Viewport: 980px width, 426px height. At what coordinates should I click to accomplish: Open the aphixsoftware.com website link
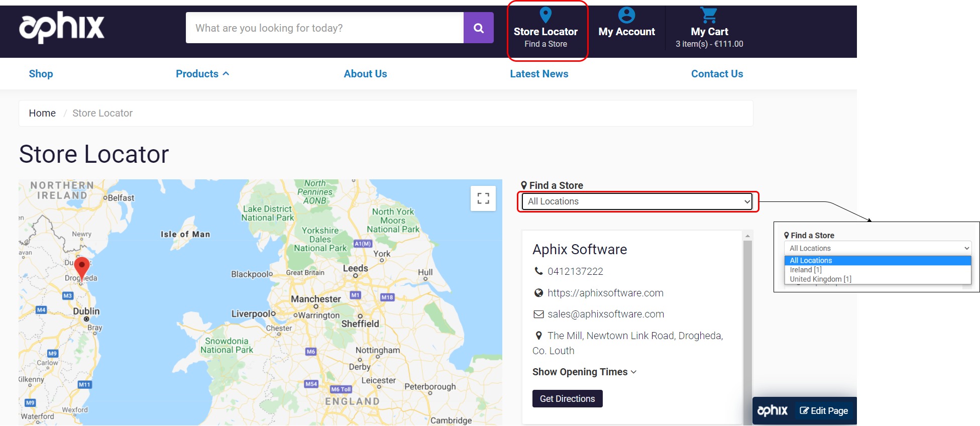point(605,293)
